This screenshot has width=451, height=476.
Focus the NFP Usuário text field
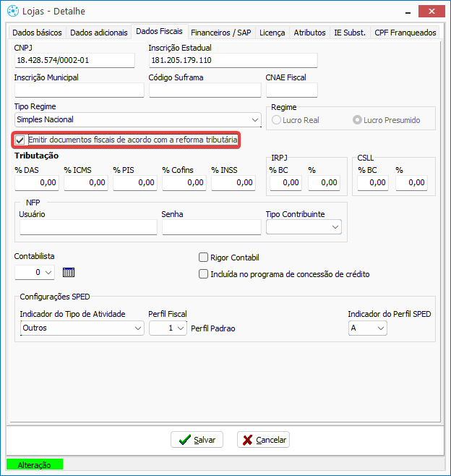pyautogui.click(x=88, y=227)
